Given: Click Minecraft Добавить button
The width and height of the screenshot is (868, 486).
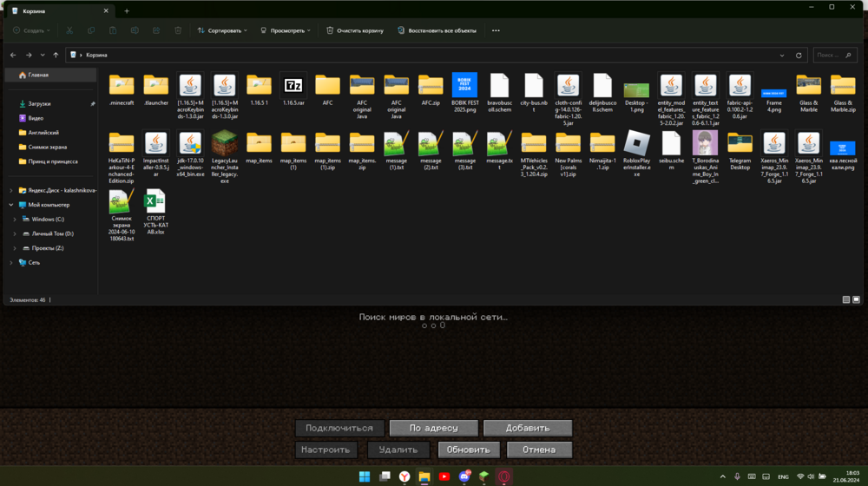Looking at the screenshot, I should [528, 428].
